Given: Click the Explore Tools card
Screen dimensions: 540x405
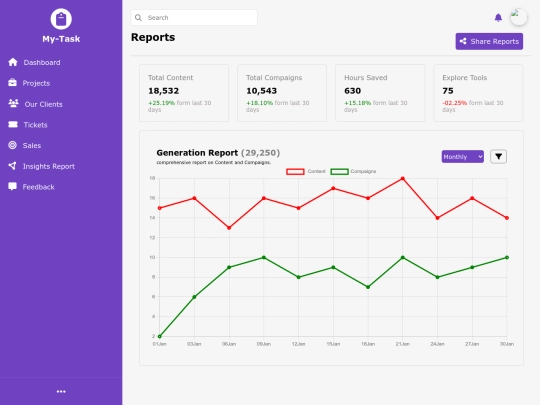Looking at the screenshot, I should click(x=478, y=93).
